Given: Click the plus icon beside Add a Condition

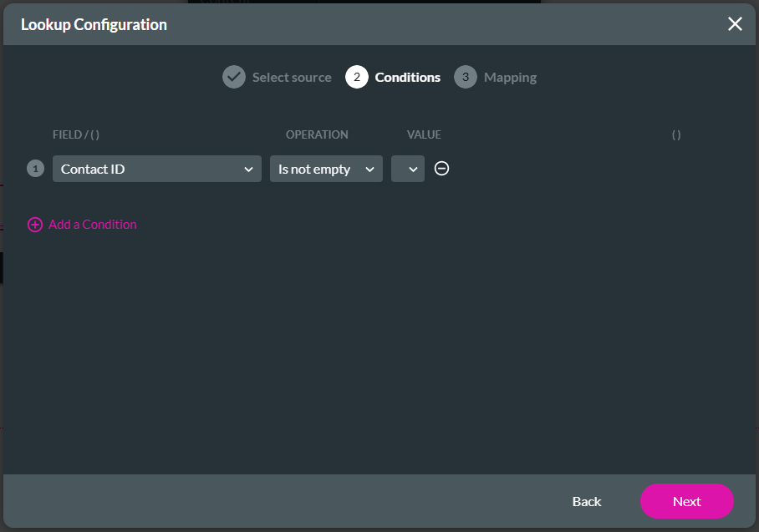Looking at the screenshot, I should pyautogui.click(x=34, y=224).
